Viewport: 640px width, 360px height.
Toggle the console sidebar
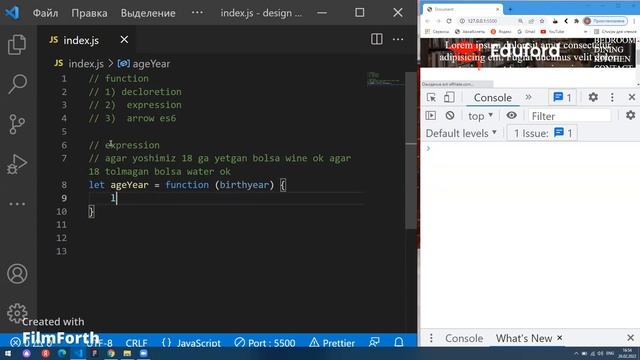431,116
